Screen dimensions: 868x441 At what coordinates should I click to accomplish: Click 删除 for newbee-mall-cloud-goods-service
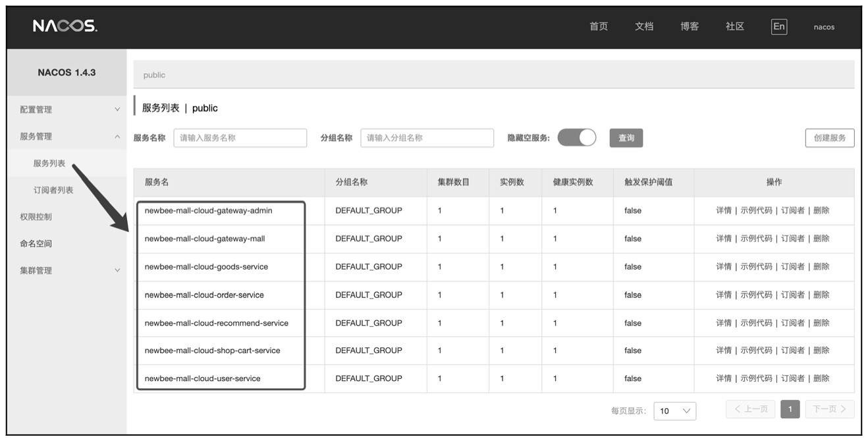pos(821,266)
